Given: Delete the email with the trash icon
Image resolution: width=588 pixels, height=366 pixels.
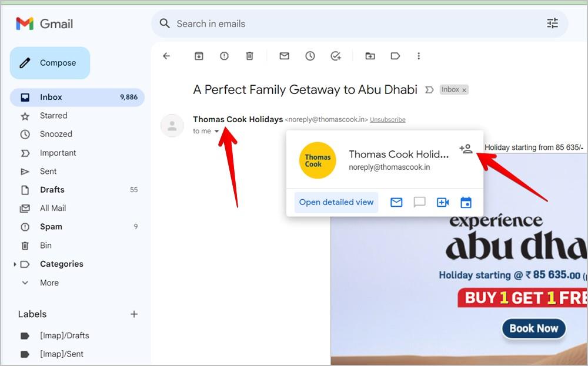Looking at the screenshot, I should click(249, 56).
